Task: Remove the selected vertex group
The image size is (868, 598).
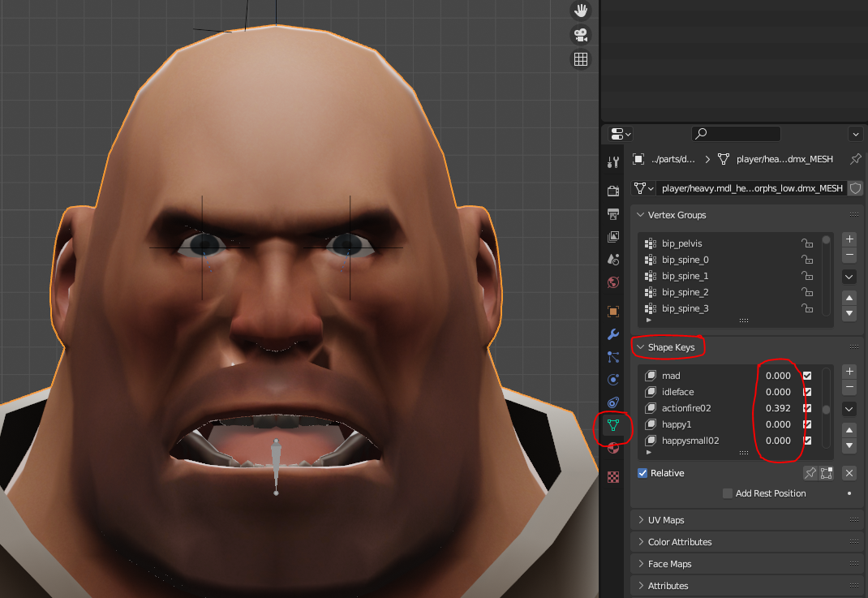Action: 849,255
